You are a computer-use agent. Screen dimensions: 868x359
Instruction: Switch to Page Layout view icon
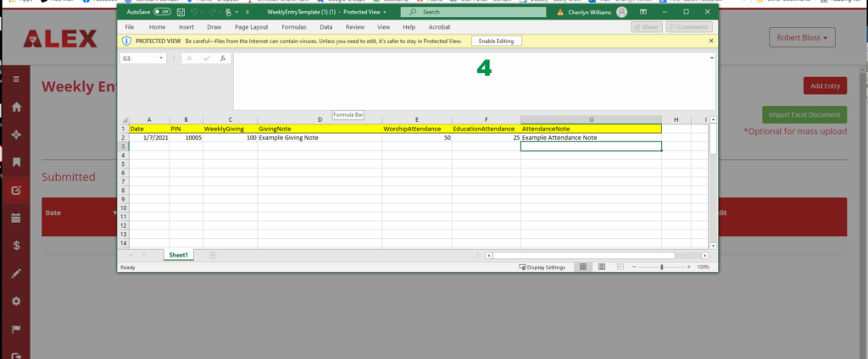pos(602,268)
